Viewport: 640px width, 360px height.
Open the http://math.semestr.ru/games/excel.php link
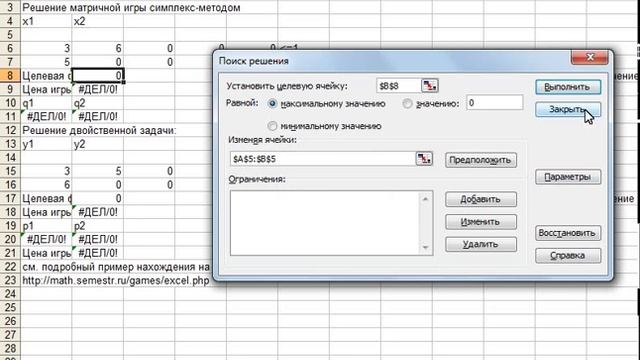pyautogui.click(x=116, y=280)
